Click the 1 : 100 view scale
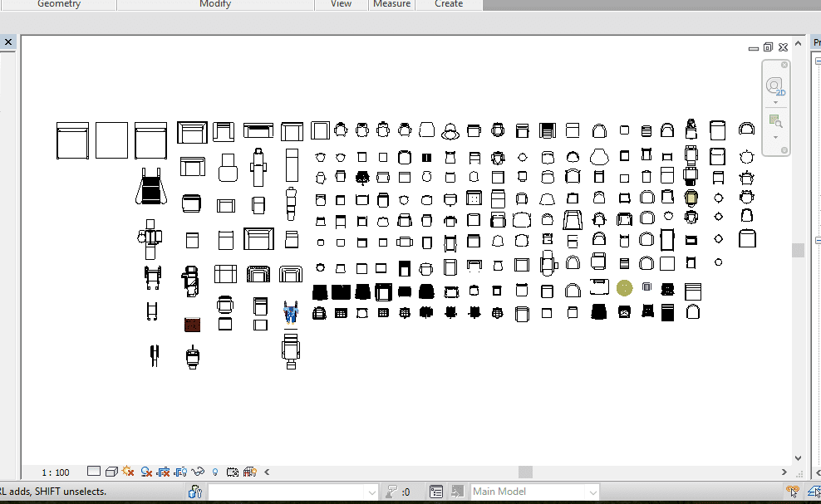This screenshot has width=821, height=504. point(56,472)
